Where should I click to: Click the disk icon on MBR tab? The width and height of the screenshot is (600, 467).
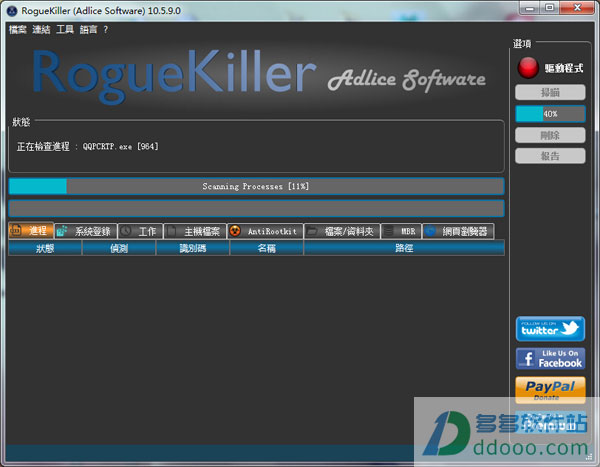pyautogui.click(x=389, y=231)
